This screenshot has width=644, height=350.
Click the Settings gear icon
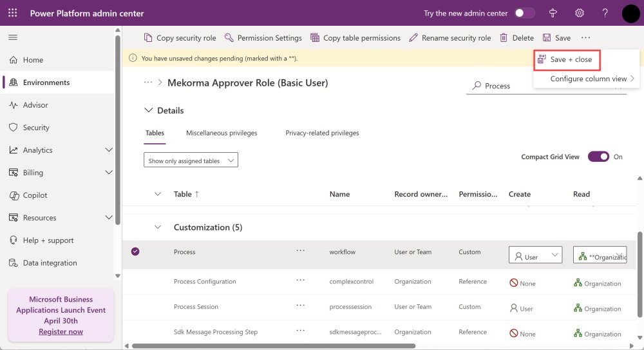click(x=579, y=13)
